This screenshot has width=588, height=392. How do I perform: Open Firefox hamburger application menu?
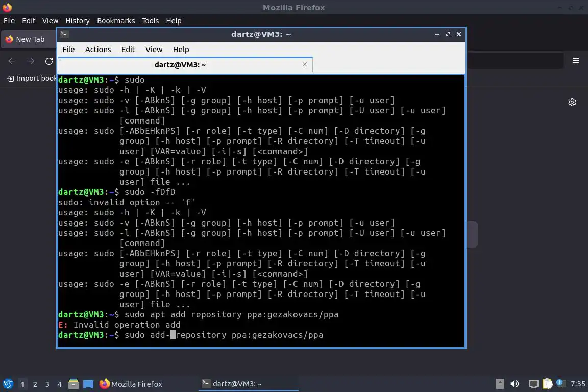pyautogui.click(x=576, y=61)
